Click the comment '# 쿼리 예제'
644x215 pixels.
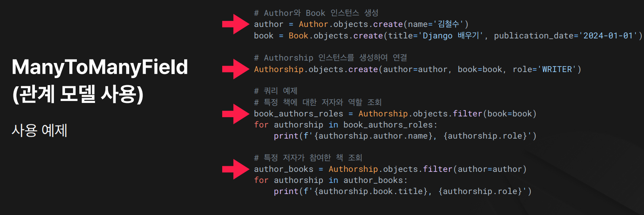(x=276, y=91)
